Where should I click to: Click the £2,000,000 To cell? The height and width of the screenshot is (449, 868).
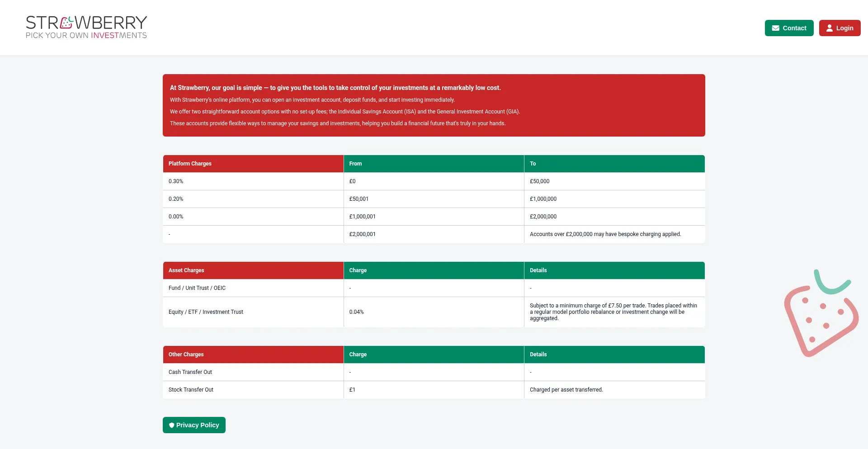(x=614, y=217)
